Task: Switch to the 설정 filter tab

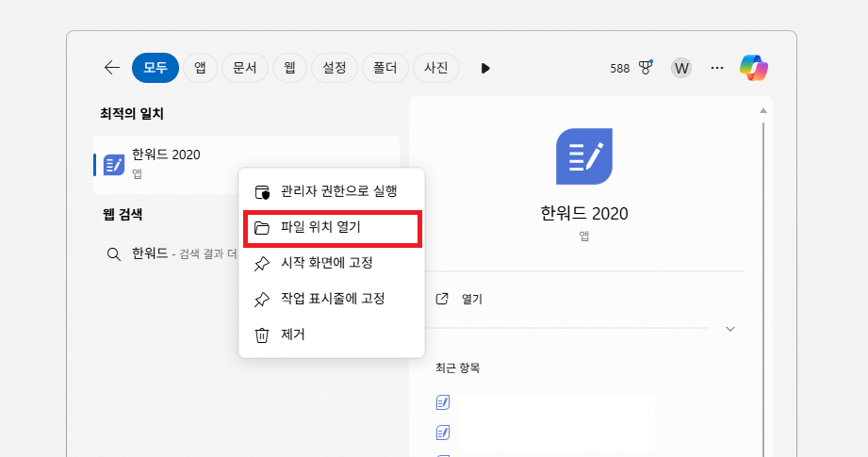Action: click(x=335, y=68)
